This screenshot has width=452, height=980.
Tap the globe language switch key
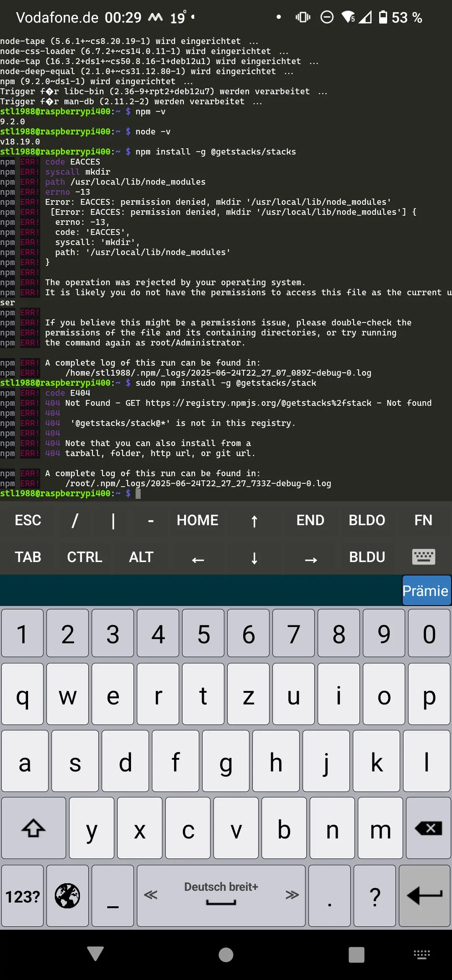[67, 895]
